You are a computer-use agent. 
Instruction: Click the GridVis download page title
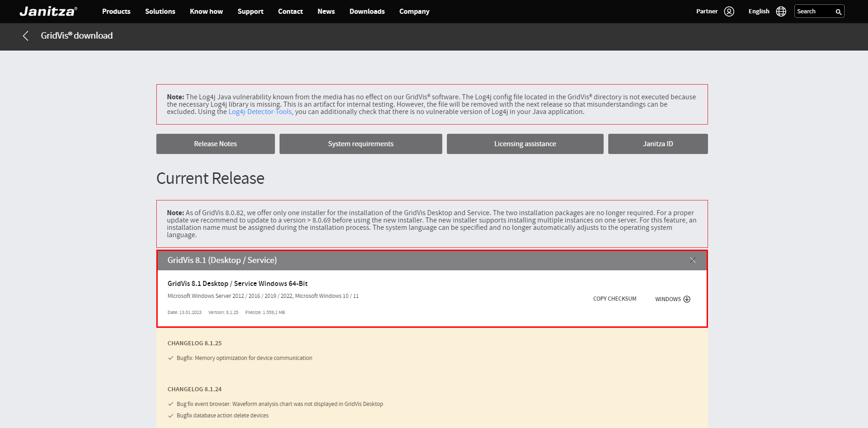(77, 36)
